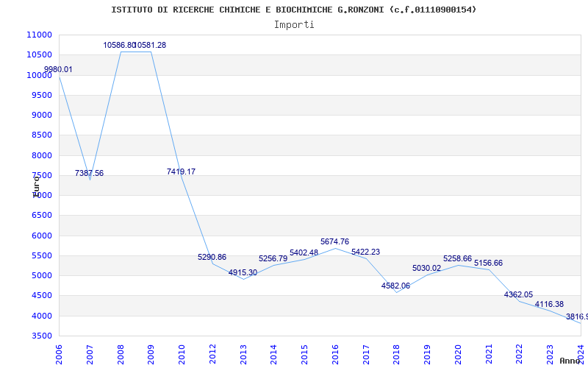Viewport: 588px width, 368px height.
Task: Click the x-axis year 2023
Action: pyautogui.click(x=550, y=355)
